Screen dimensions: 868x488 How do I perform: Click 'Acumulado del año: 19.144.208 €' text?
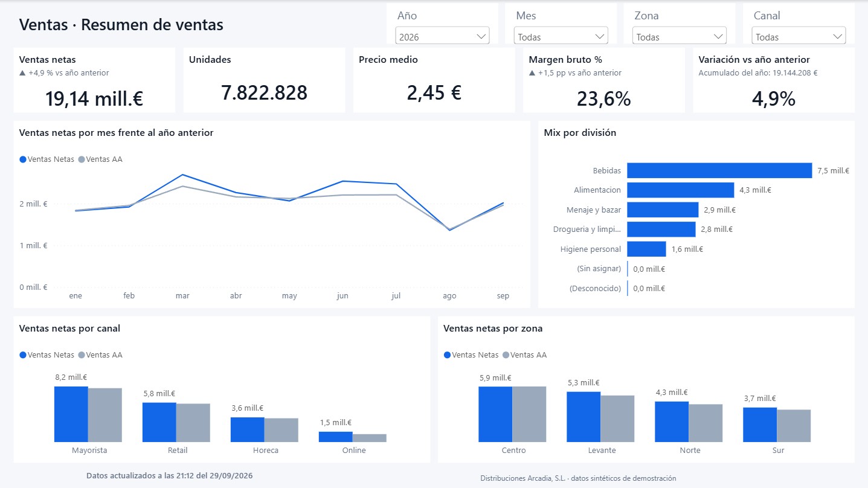(758, 73)
